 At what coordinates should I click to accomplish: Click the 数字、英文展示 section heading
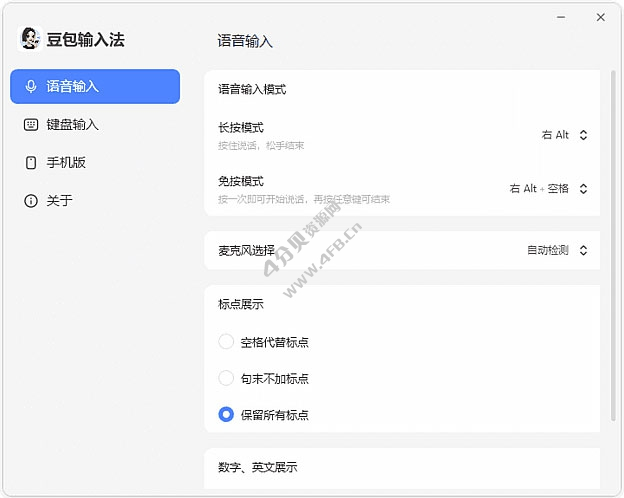pyautogui.click(x=257, y=467)
